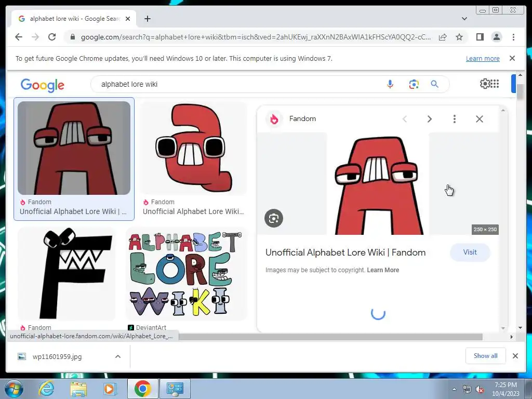Select the Alphabet Lore Wiki logo thumbnail
The width and height of the screenshot is (532, 399).
(x=186, y=273)
